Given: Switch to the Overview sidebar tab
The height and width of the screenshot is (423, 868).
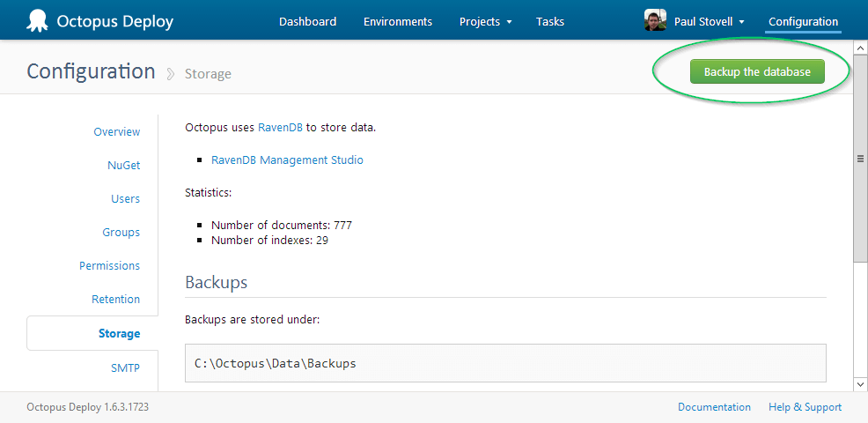Looking at the screenshot, I should [x=116, y=132].
